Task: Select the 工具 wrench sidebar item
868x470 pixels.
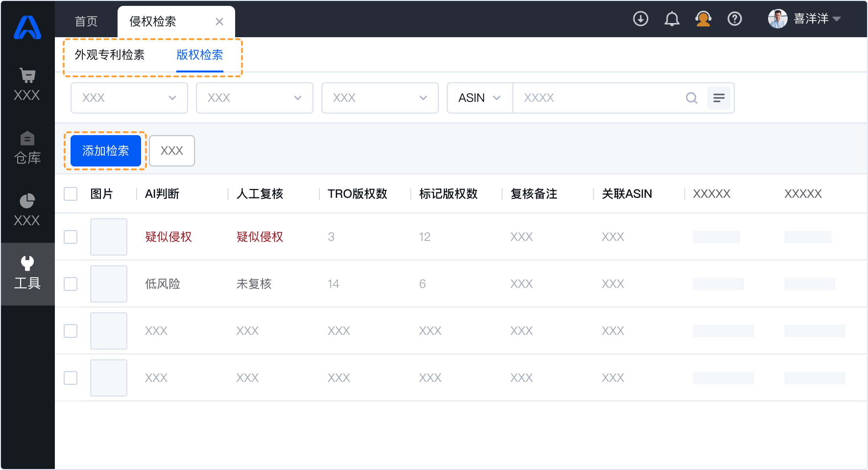Action: pos(27,273)
